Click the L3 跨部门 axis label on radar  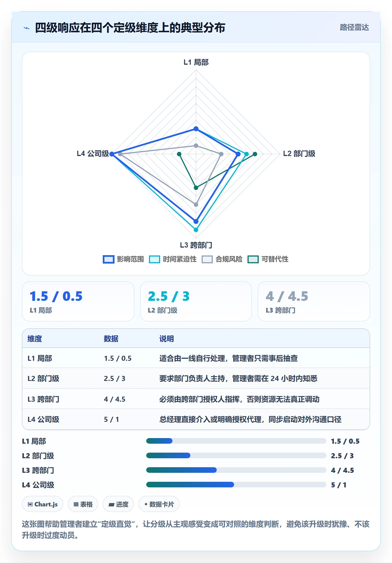click(196, 245)
